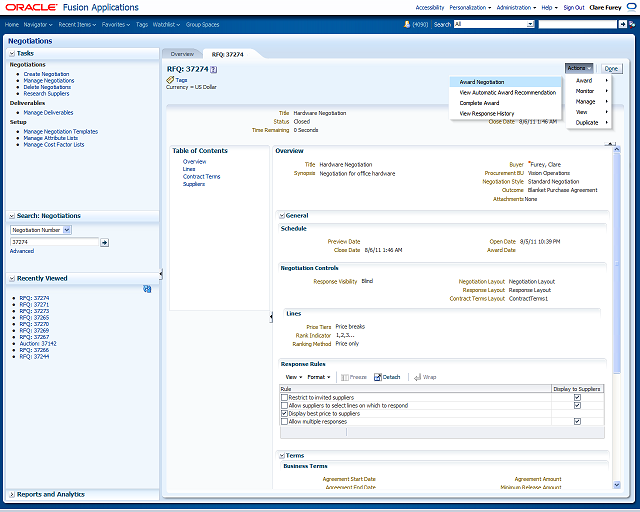640x512 pixels.
Task: Jump to Contract Terms in Table of Contents
Action: (201, 177)
